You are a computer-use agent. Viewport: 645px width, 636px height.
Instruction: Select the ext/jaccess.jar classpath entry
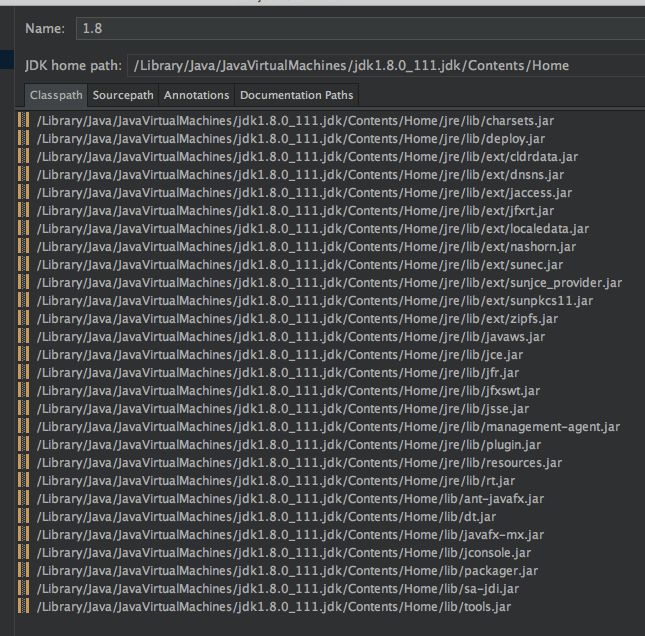pos(304,193)
